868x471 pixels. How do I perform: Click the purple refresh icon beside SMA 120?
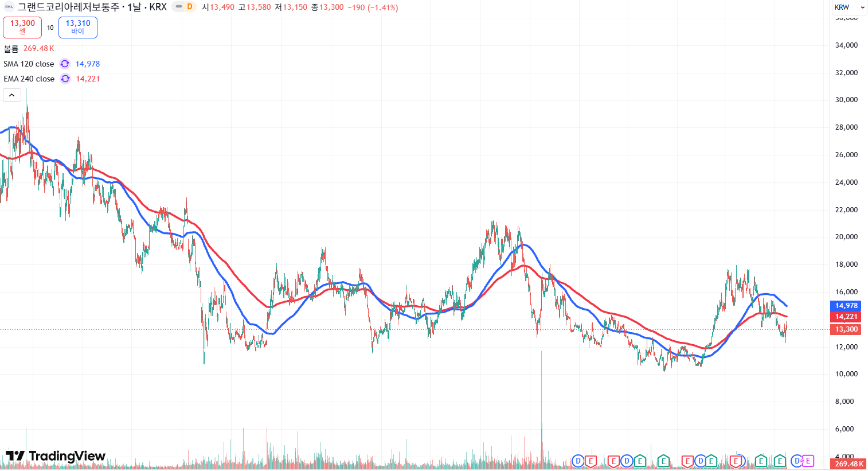pos(65,64)
